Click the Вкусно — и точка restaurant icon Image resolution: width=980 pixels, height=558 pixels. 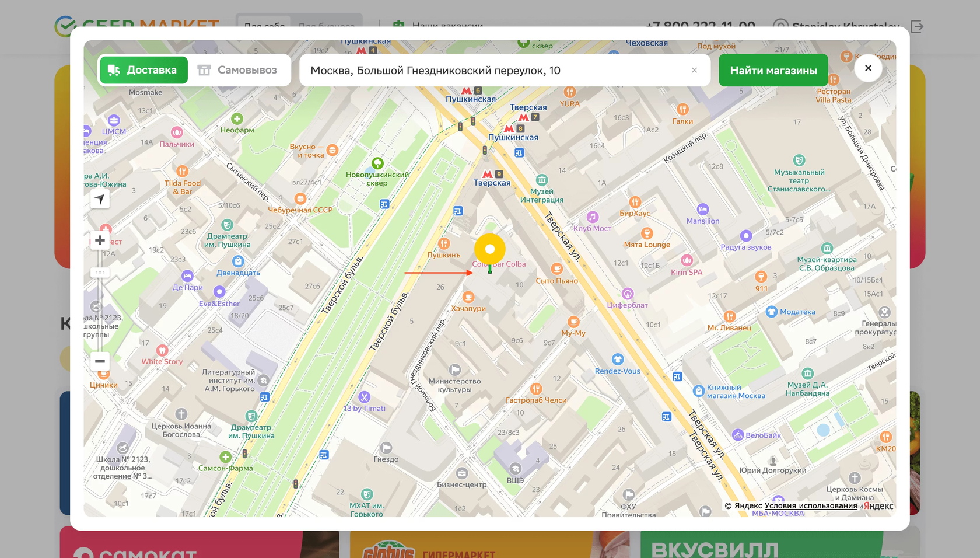[332, 150]
